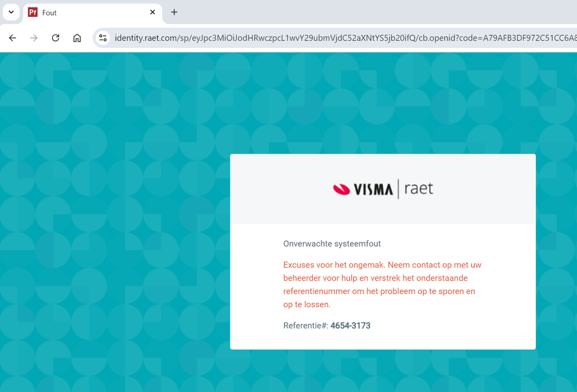The width and height of the screenshot is (577, 392).
Task: Open the browser home page
Action: (x=77, y=38)
